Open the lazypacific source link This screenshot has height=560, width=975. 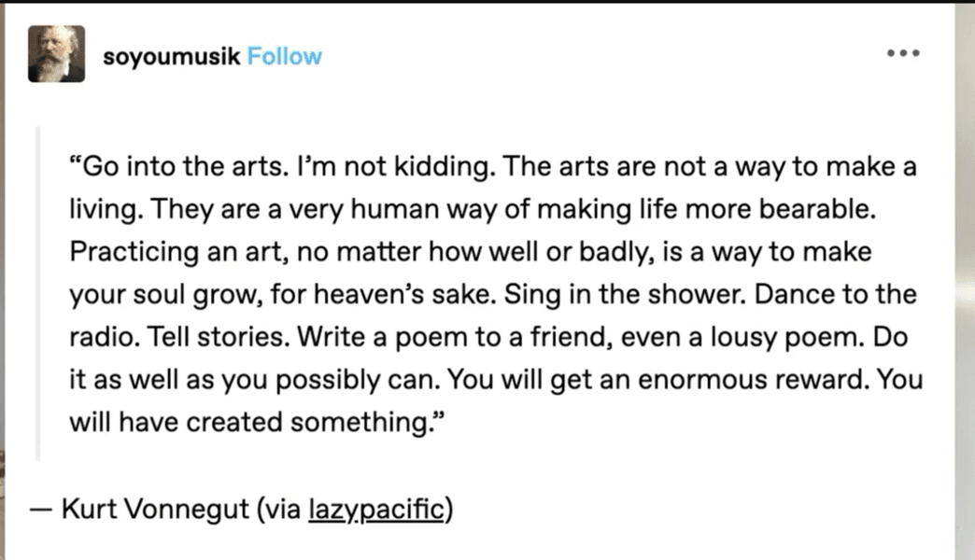pyautogui.click(x=376, y=509)
